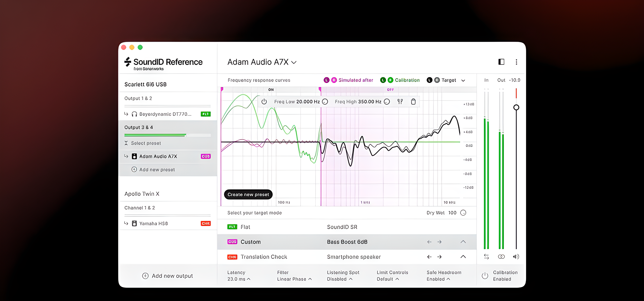644x301 pixels.
Task: Toggle Calibration curve left channel L
Action: (383, 80)
